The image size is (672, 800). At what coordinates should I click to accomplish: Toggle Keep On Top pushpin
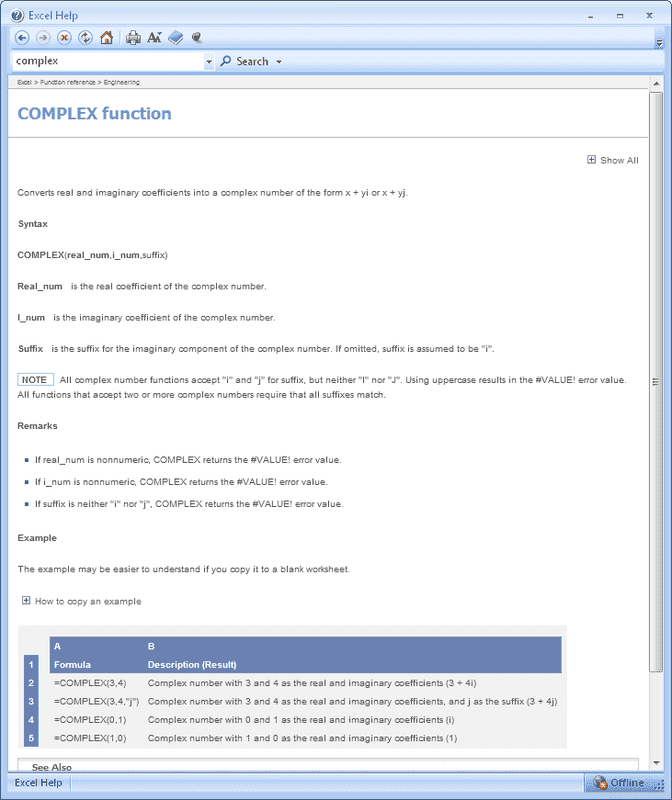[x=197, y=38]
